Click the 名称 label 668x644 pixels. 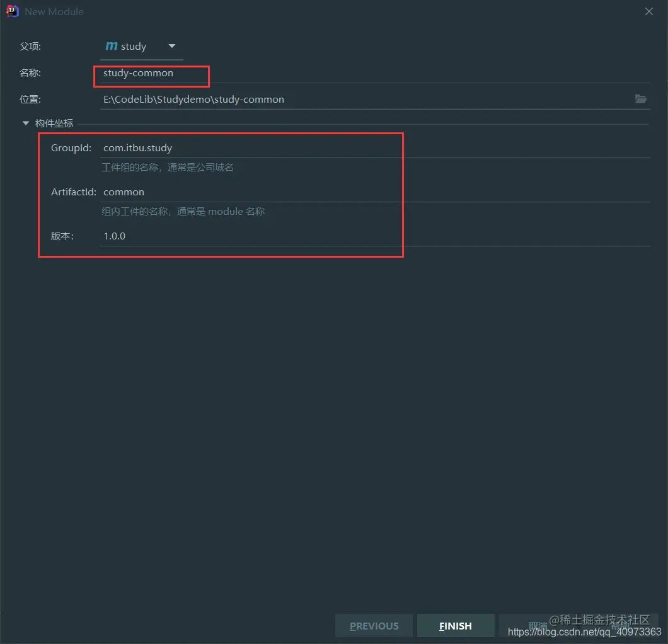[30, 73]
